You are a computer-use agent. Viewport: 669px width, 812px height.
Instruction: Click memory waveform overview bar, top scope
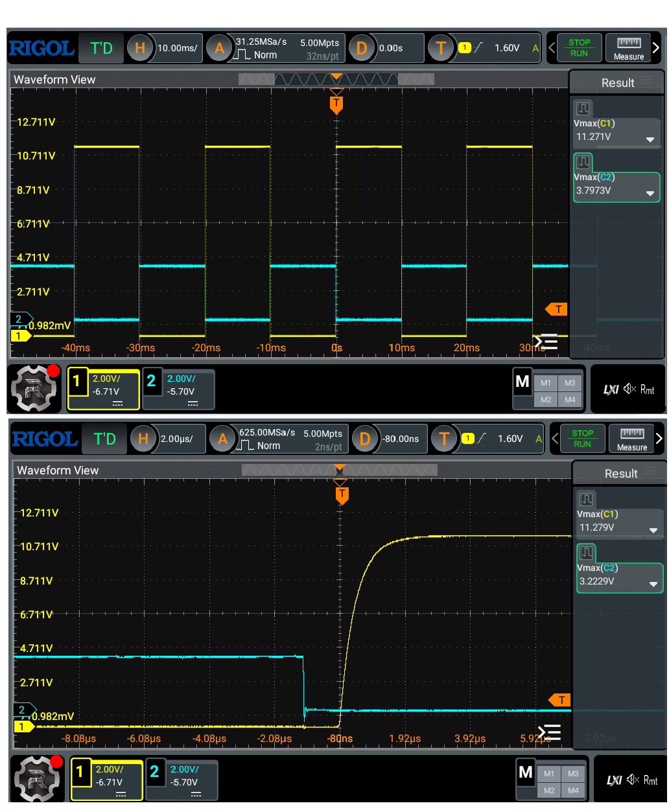click(336, 79)
